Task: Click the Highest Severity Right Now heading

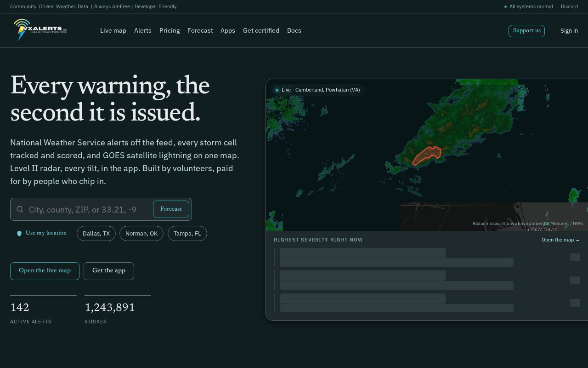Action: click(x=318, y=240)
